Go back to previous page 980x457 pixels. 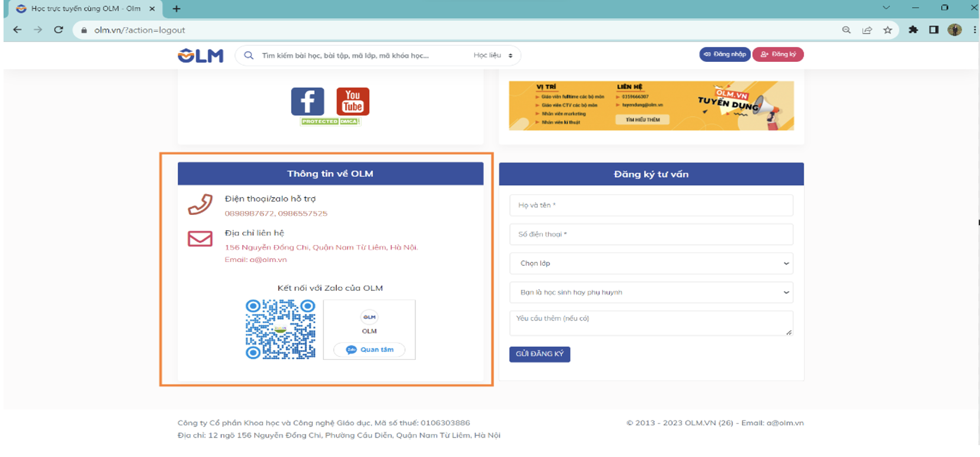pyautogui.click(x=17, y=30)
